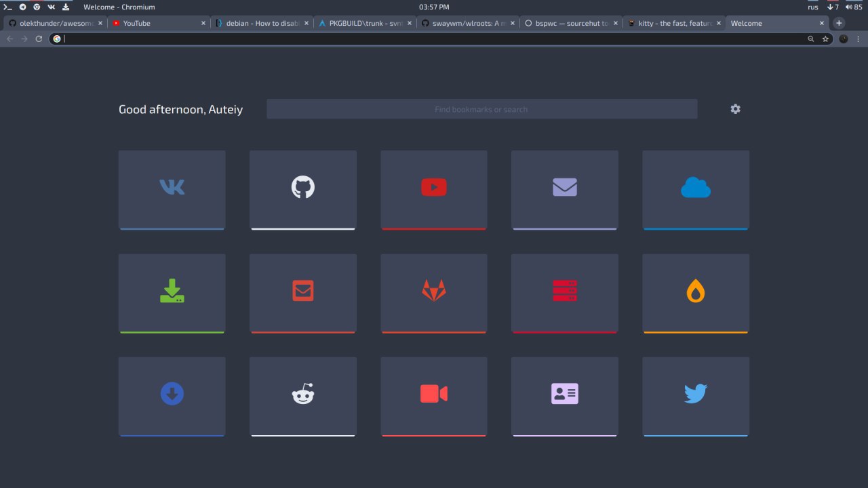Close the YouTube tab
This screenshot has height=488, width=868.
tap(203, 23)
